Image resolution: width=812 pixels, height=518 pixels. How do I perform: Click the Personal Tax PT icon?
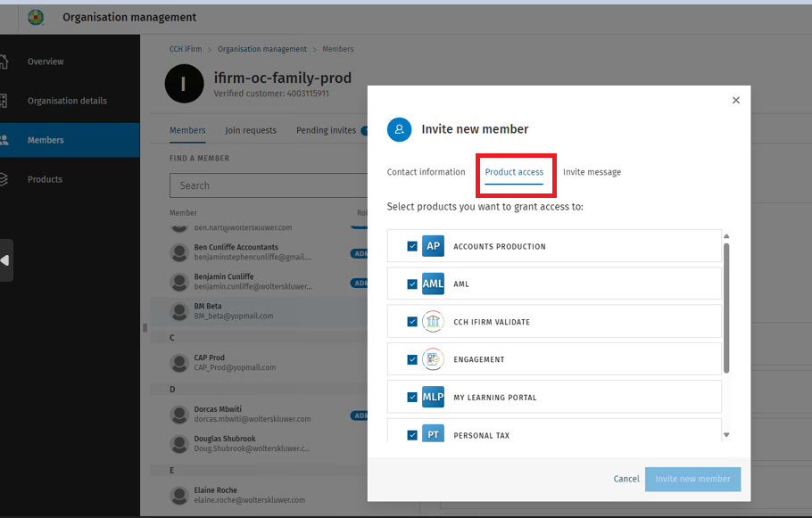coord(433,433)
